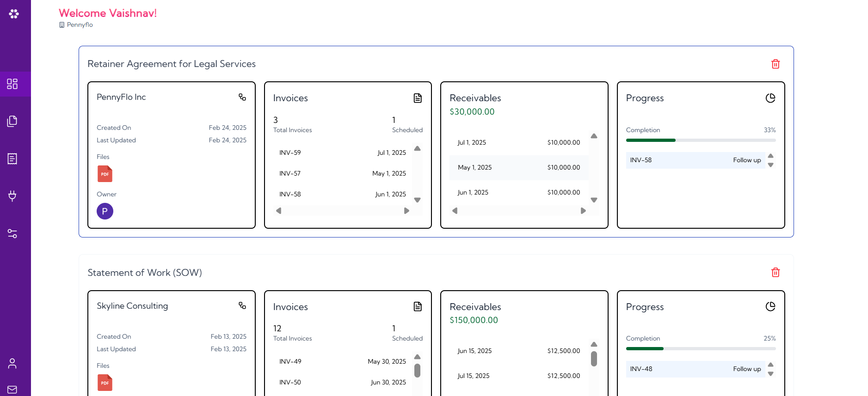The width and height of the screenshot is (868, 396).
Task: Click the Statement of Work invoices scrollbar thumb
Action: click(417, 371)
